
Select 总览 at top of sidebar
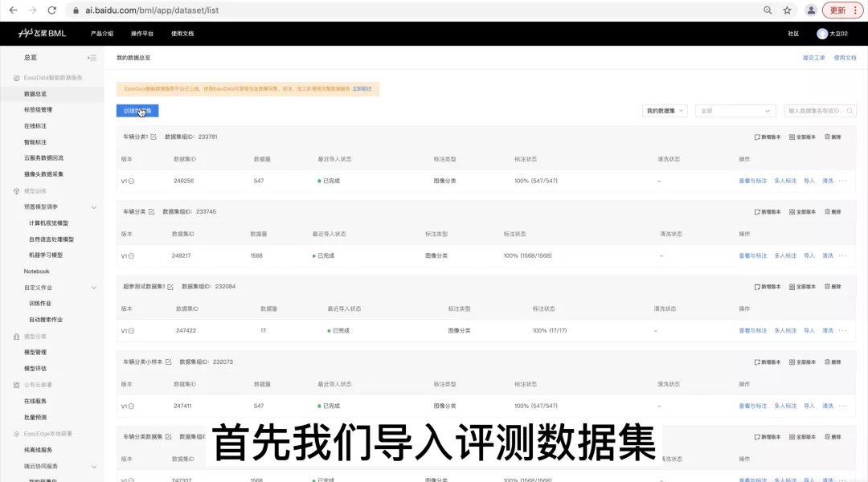(31, 58)
